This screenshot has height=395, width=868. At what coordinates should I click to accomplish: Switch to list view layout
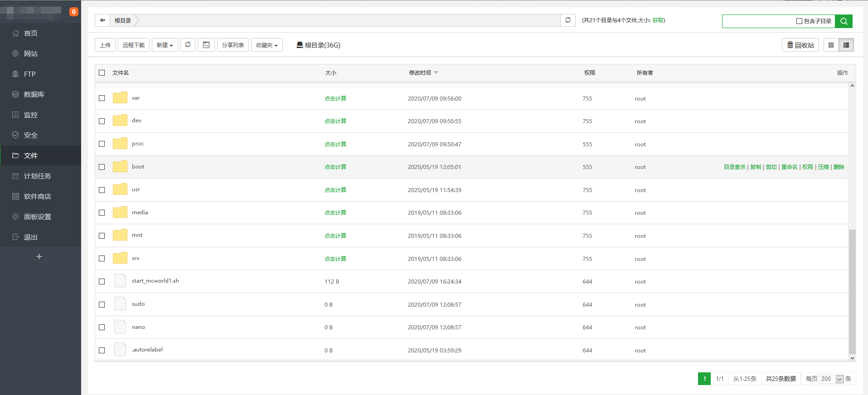846,45
